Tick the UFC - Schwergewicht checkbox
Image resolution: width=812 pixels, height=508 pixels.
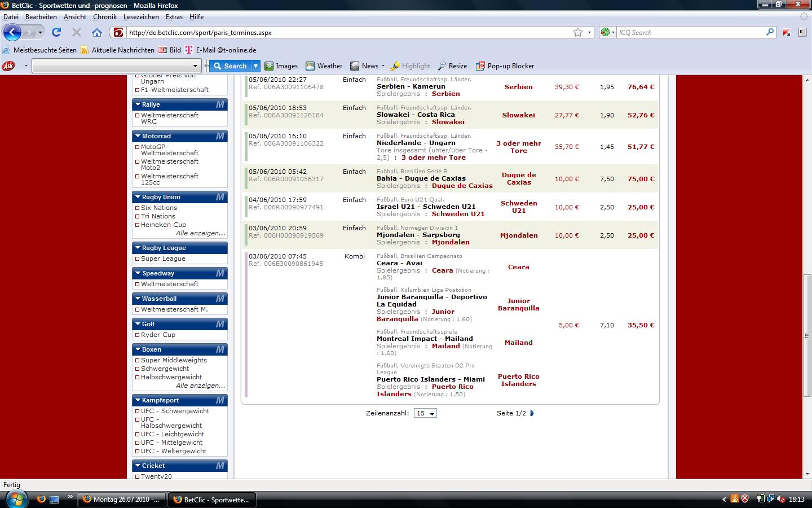click(x=138, y=411)
